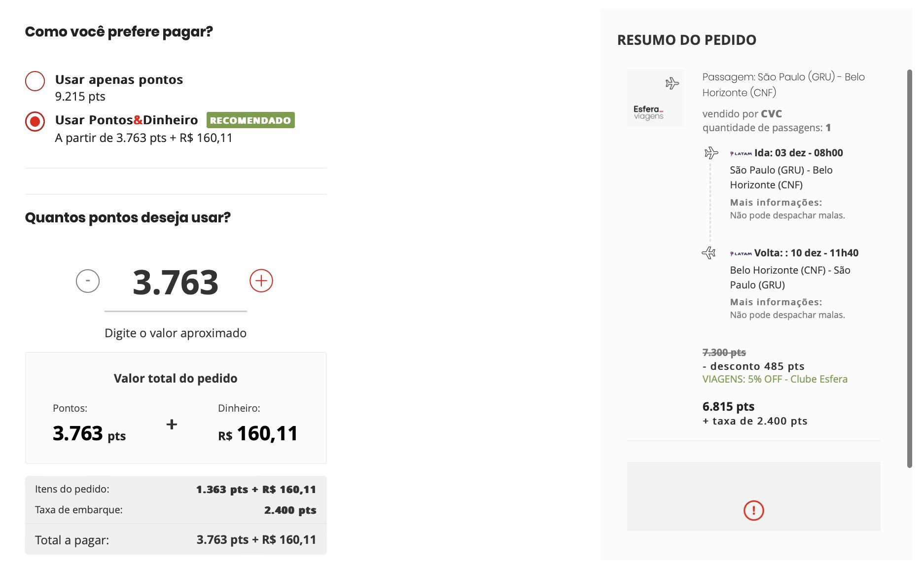
Task: Click the 3.763 points input field
Action: 176,283
